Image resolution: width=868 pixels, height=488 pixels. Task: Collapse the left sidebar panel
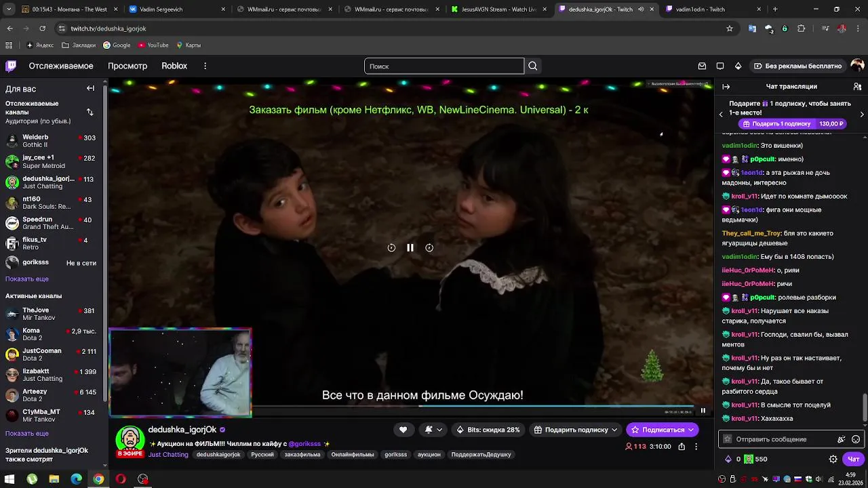pyautogui.click(x=90, y=88)
